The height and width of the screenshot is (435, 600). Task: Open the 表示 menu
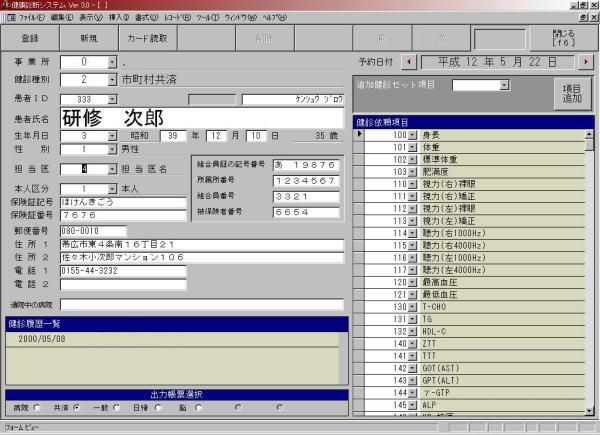coord(91,18)
